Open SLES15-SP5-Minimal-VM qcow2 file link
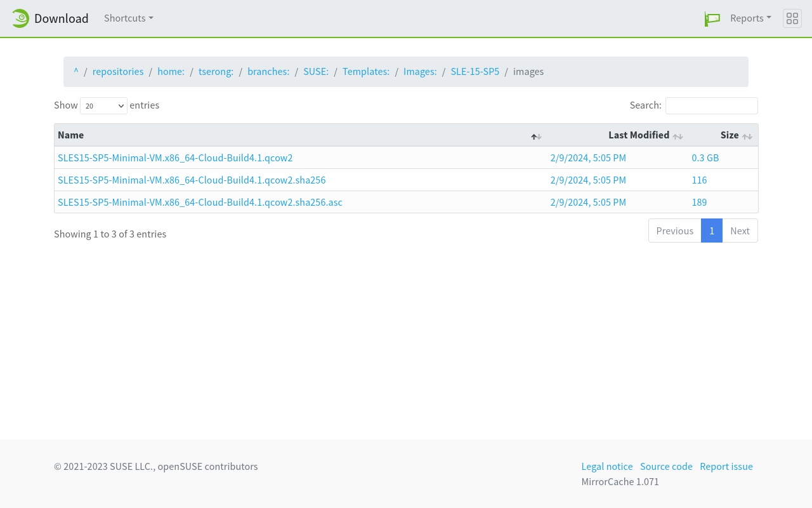 click(175, 157)
